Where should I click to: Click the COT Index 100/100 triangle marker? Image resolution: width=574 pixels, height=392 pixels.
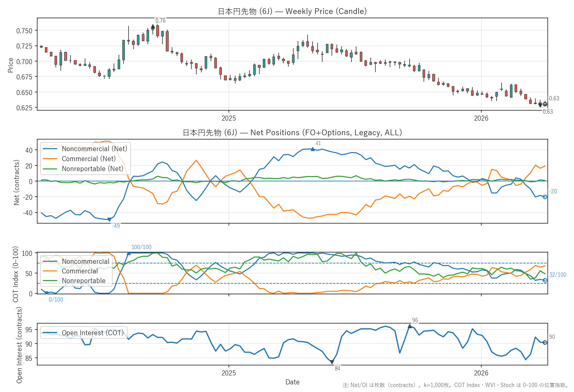click(x=129, y=253)
